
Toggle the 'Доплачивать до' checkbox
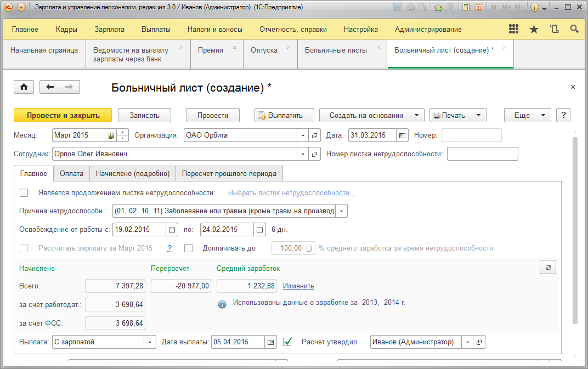click(188, 248)
